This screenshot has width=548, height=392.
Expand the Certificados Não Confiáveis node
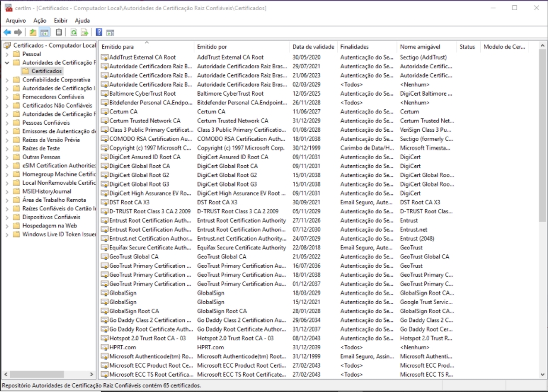(x=7, y=106)
